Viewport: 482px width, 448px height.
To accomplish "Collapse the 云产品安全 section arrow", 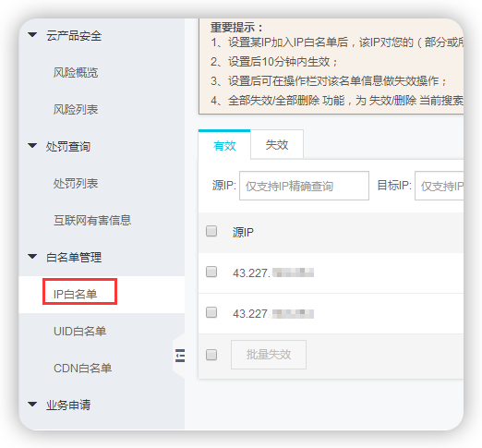I will [32, 34].
